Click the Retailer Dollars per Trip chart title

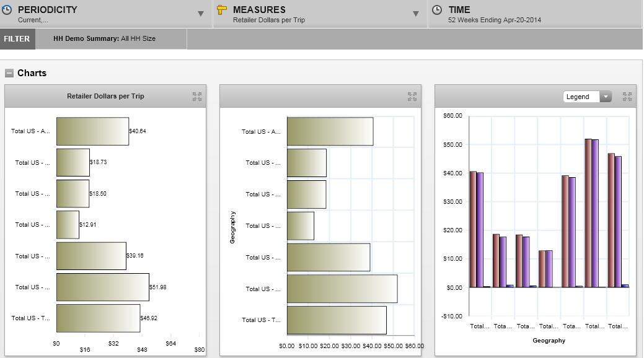[x=105, y=96]
